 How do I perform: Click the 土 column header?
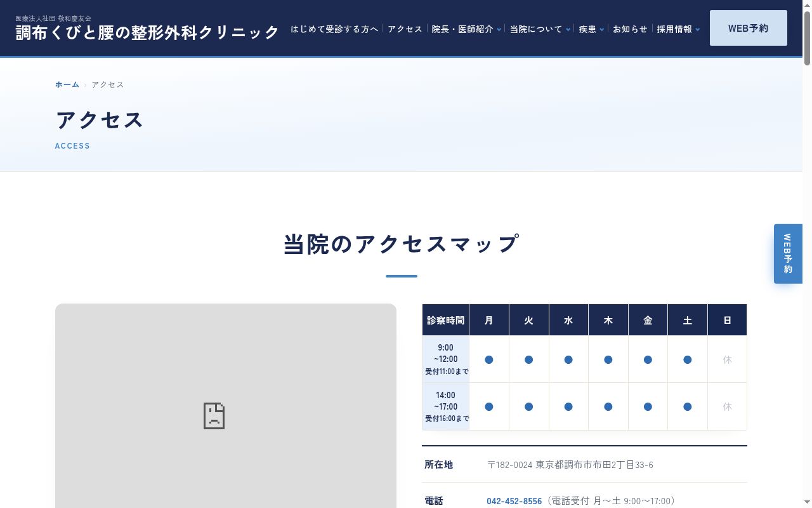pyautogui.click(x=688, y=320)
